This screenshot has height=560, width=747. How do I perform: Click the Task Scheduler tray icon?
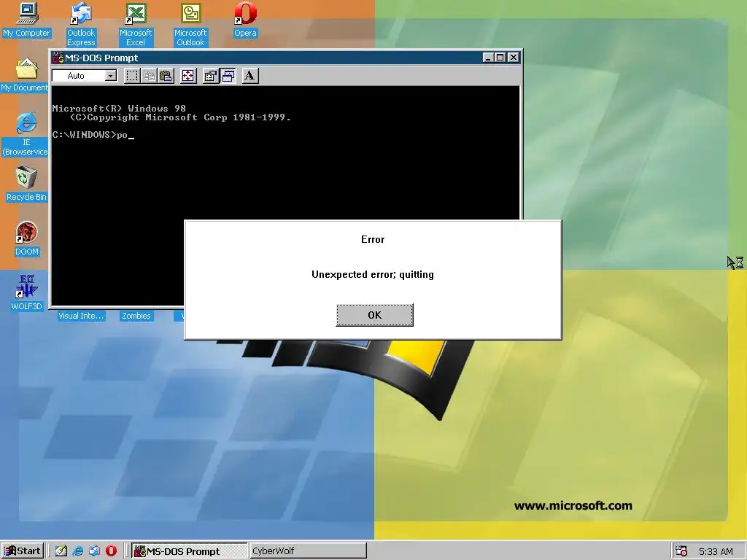tap(681, 551)
